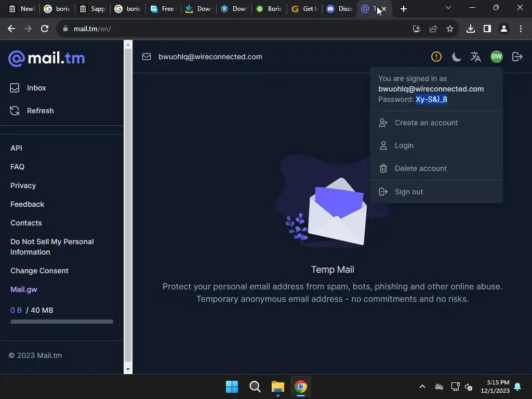This screenshot has height=399, width=532.
Task: Click the sidebar scrollbar up arrow
Action: pos(128,44)
